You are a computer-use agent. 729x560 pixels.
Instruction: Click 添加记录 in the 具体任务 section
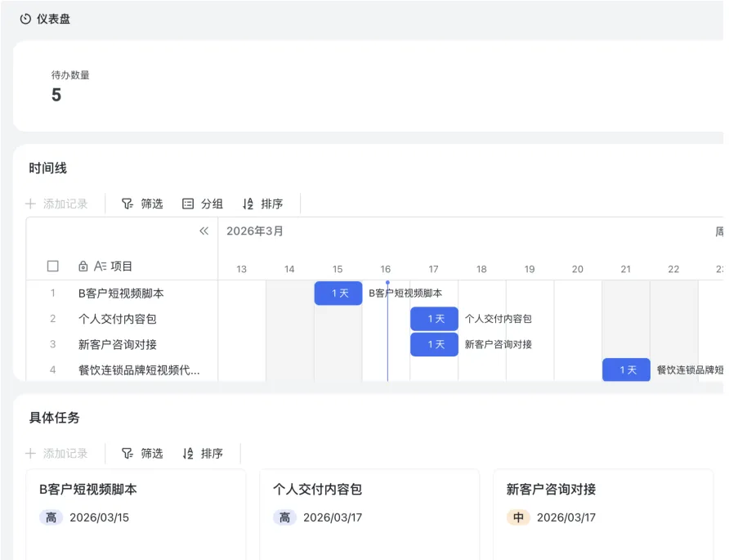56,454
